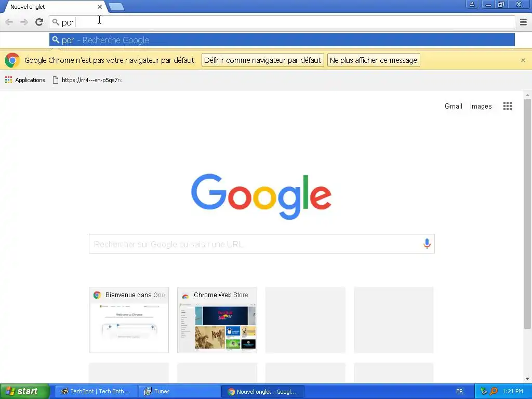This screenshot has height=399, width=532.
Task: Click the FR language indicator
Action: pos(459,391)
